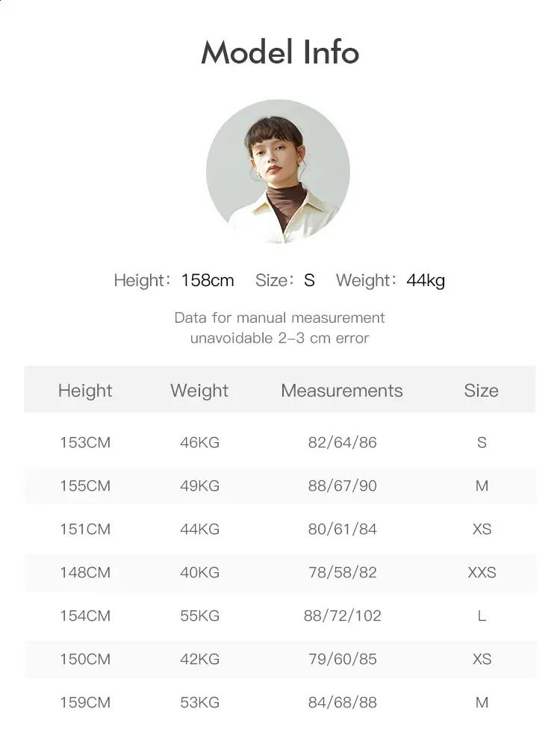Select the 82/64/86 measurements cell
Screen dimensions: 560x747
tap(342, 442)
